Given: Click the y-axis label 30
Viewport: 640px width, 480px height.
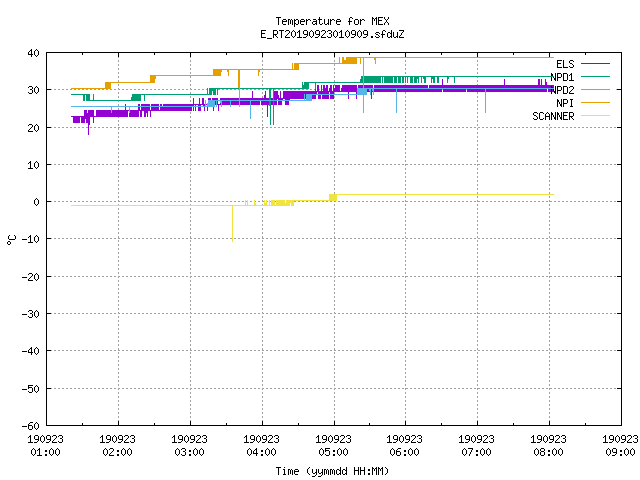Looking at the screenshot, I should [x=33, y=90].
